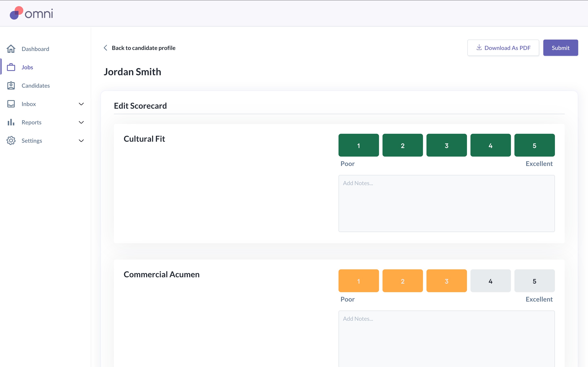Pick orange rating 3 for Commercial Acumen

tap(446, 281)
